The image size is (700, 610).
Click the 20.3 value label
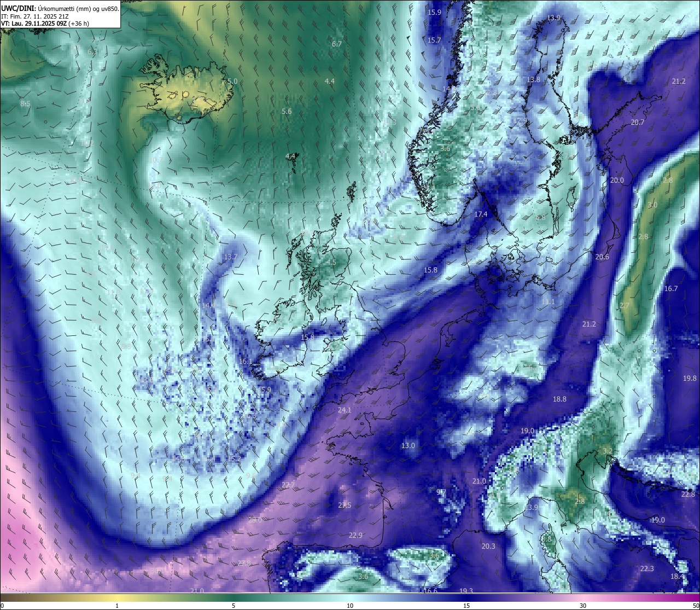coord(488,546)
